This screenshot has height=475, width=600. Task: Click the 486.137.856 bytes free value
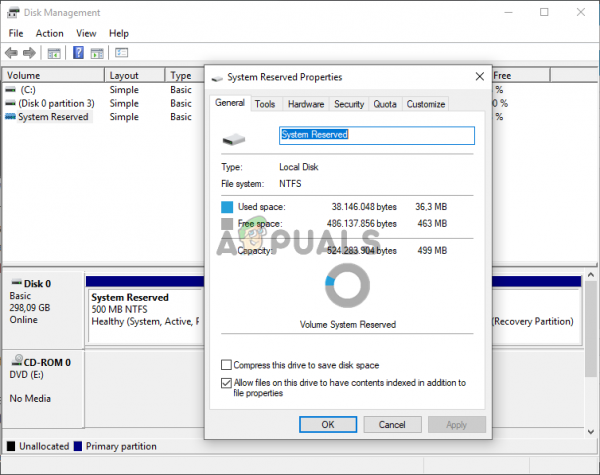(362, 224)
